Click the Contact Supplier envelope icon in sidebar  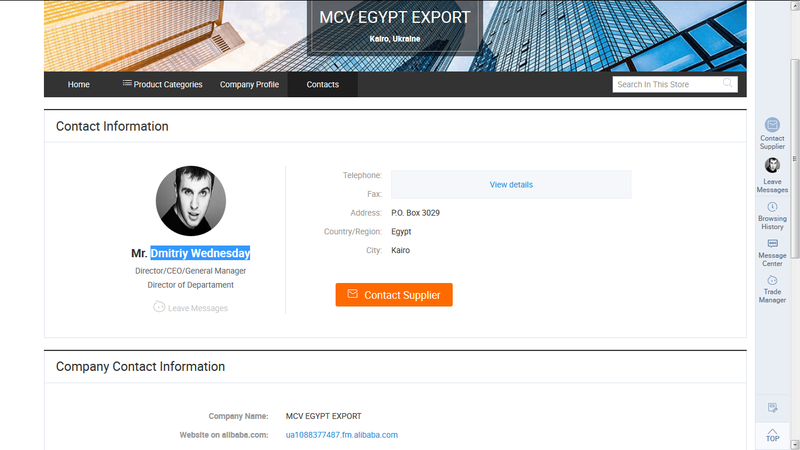point(772,125)
